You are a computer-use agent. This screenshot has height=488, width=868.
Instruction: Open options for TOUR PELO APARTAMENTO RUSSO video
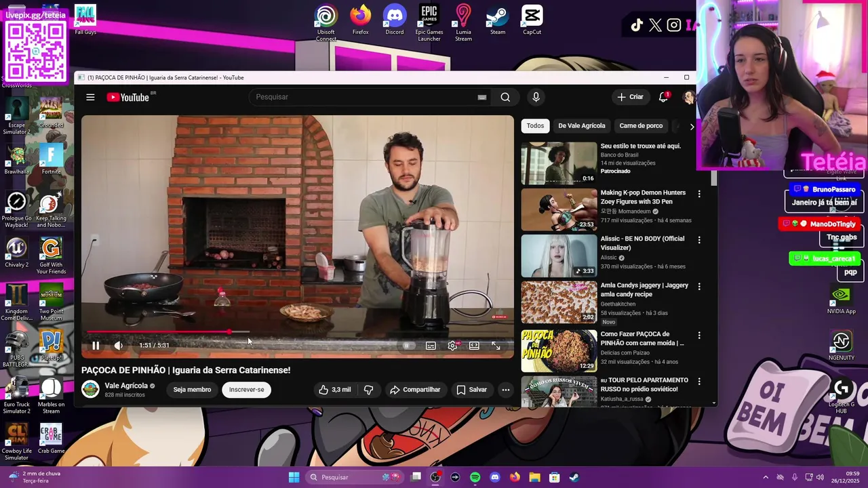(x=699, y=382)
